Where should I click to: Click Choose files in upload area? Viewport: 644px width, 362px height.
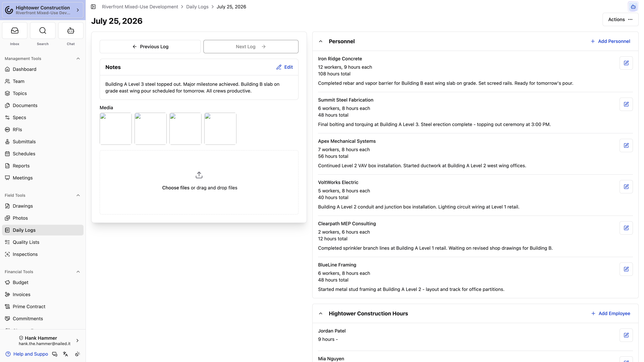coord(176,188)
